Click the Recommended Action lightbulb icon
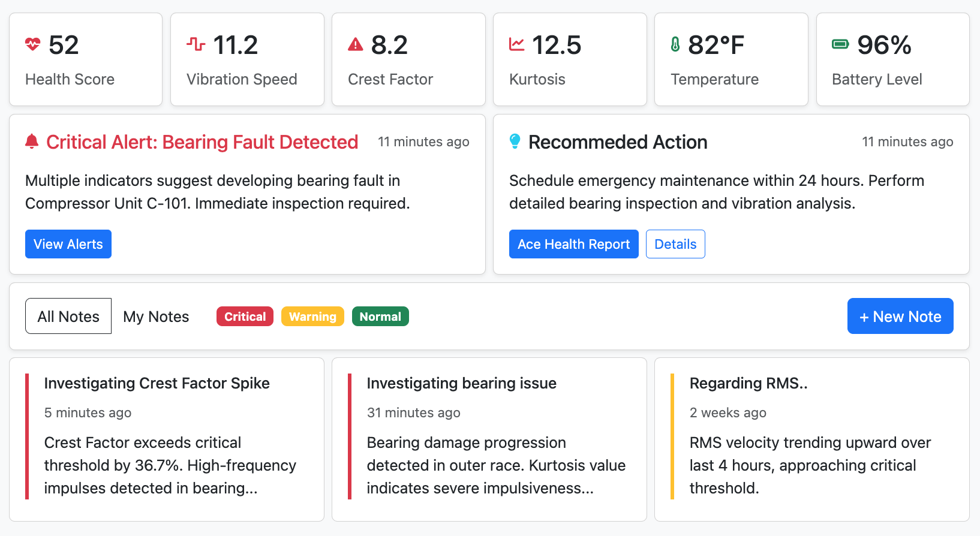Screen dimensions: 980x536 pyautogui.click(x=515, y=141)
